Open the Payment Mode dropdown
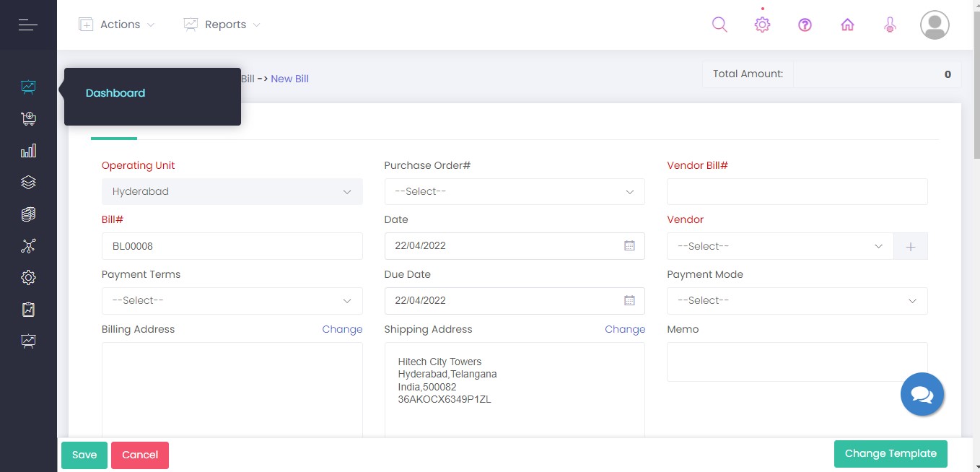The height and width of the screenshot is (472, 980). (797, 300)
